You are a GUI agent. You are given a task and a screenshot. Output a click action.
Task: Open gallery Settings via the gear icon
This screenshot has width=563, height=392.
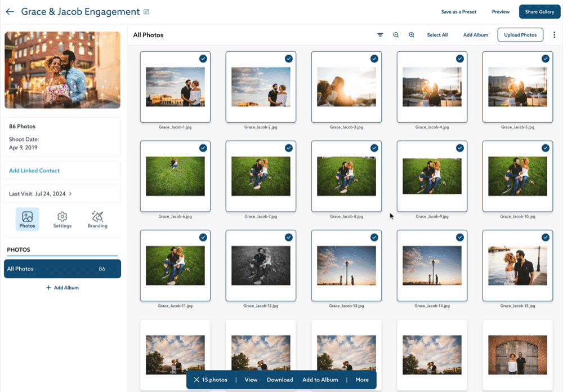coord(62,219)
